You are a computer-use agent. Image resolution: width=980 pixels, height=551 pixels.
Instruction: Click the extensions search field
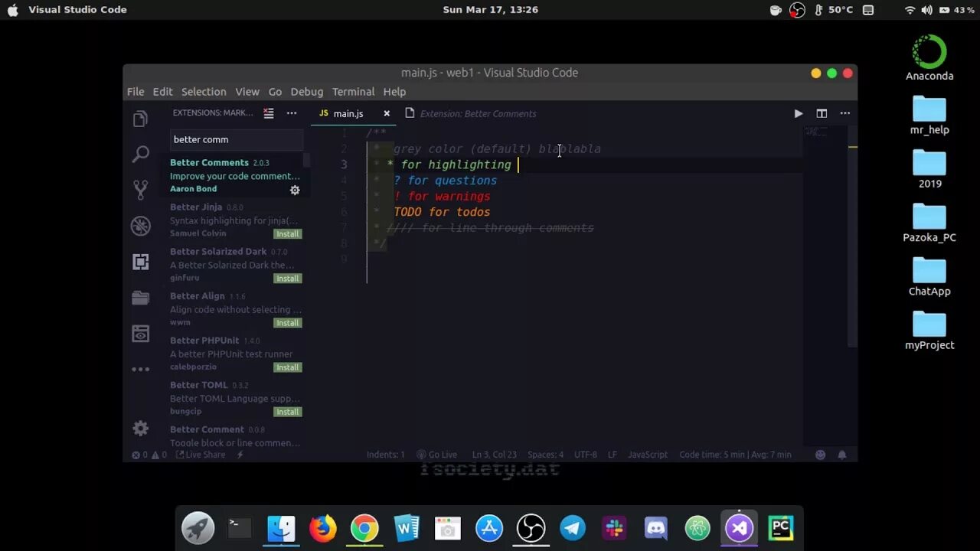[237, 139]
